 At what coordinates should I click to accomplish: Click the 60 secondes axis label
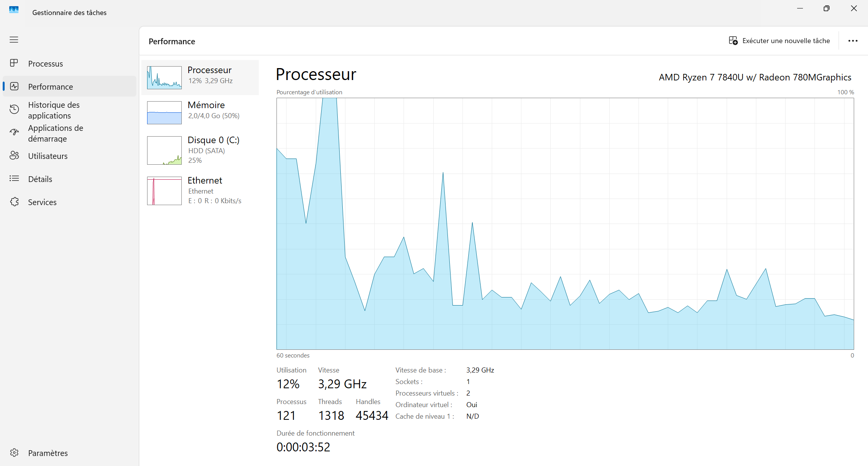coord(293,356)
